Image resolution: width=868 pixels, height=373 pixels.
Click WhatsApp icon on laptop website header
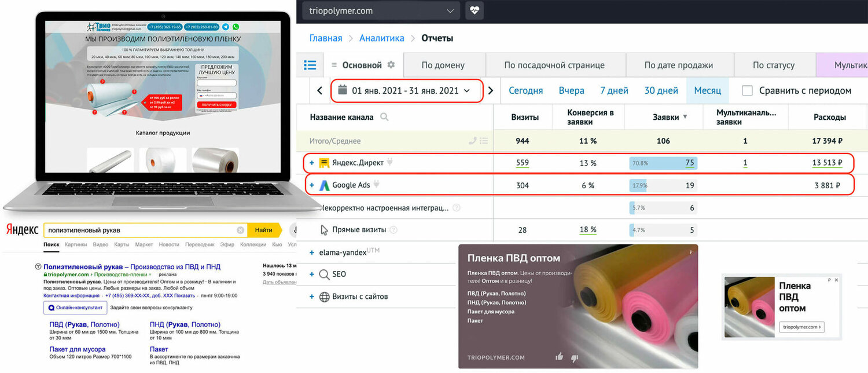tap(236, 27)
